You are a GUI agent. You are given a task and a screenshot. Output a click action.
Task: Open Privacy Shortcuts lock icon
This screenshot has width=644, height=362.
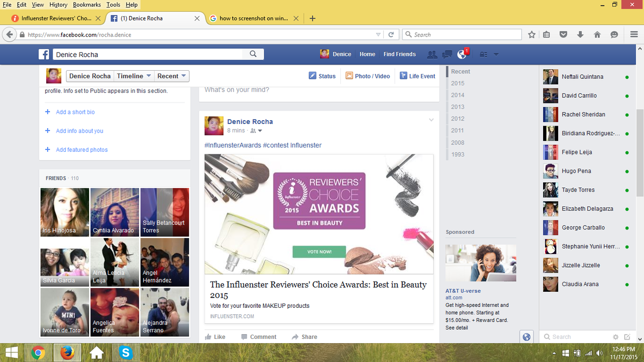(x=484, y=54)
